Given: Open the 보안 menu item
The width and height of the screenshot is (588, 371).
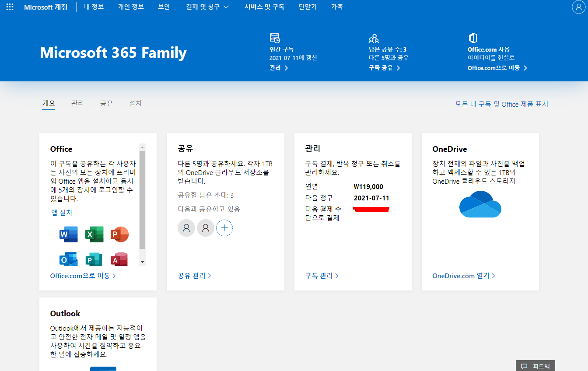Looking at the screenshot, I should click(x=164, y=7).
